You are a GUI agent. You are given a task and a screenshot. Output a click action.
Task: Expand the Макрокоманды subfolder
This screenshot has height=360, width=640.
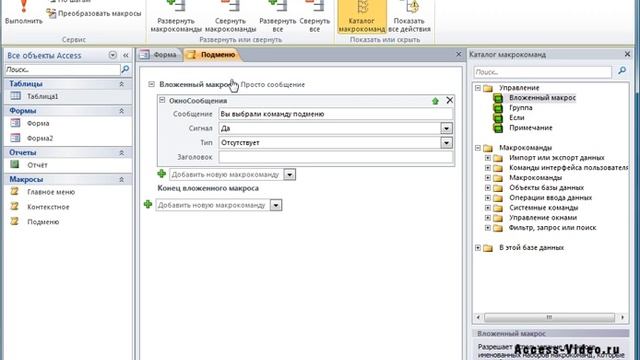[488, 178]
